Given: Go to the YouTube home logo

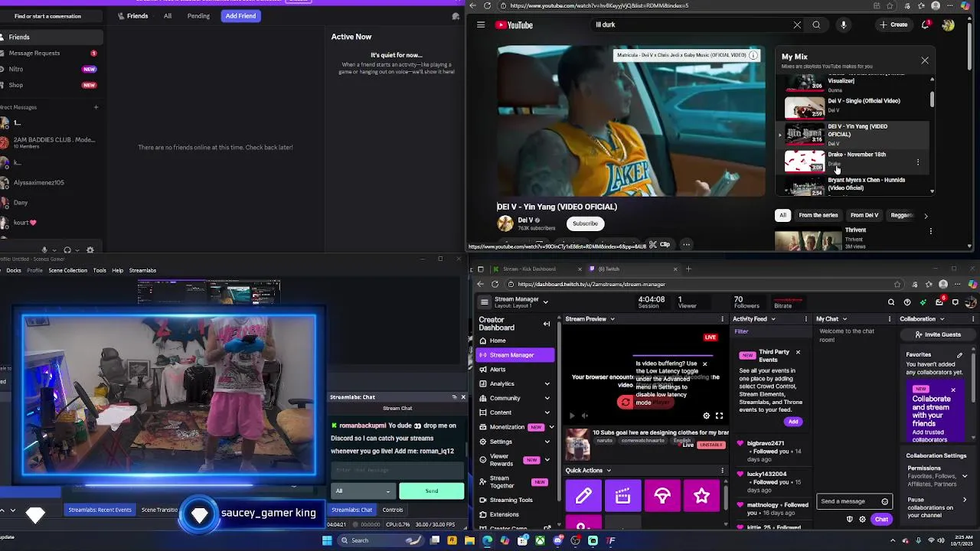Looking at the screenshot, I should (x=514, y=25).
